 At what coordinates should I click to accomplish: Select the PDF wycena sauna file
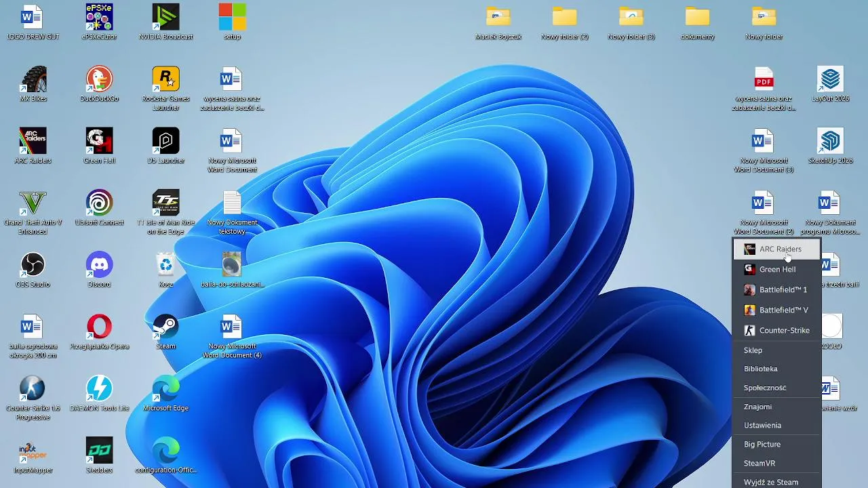[764, 89]
